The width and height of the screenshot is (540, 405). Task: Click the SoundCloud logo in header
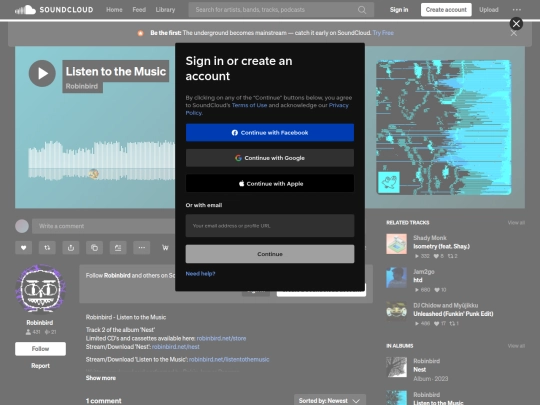coord(54,10)
